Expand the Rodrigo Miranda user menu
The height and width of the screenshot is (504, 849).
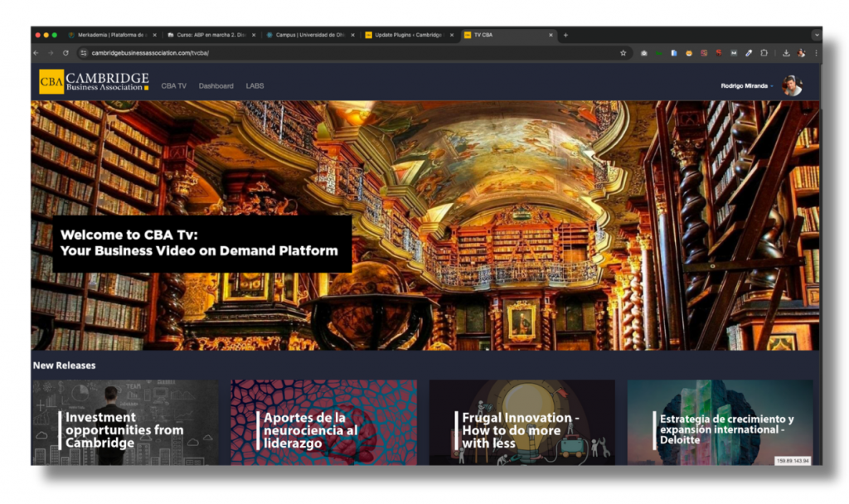point(772,86)
